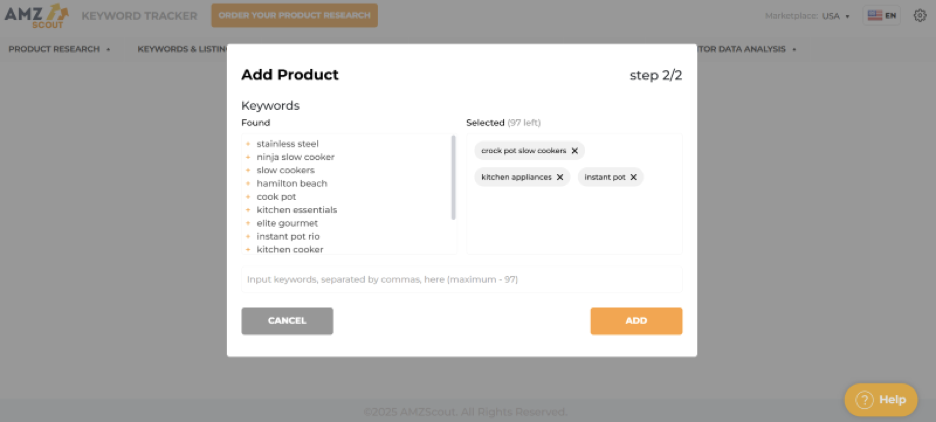The image size is (936, 422).
Task: Open the Keywords & Listing menu
Action: point(182,49)
